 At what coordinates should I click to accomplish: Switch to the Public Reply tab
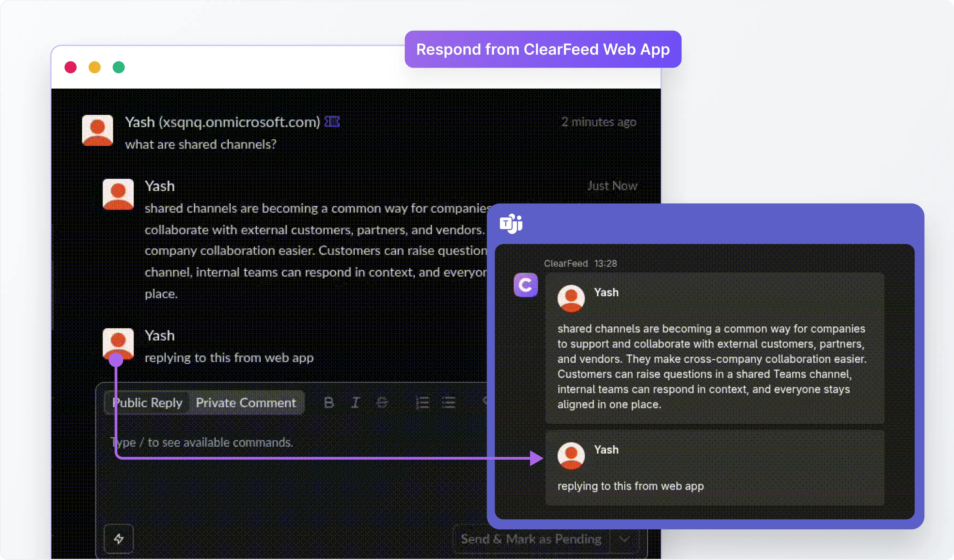tap(147, 402)
